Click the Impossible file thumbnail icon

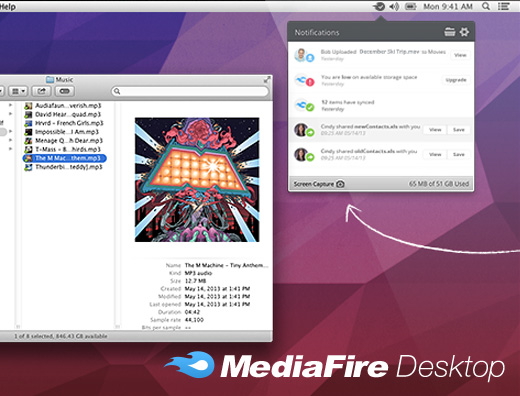point(28,132)
